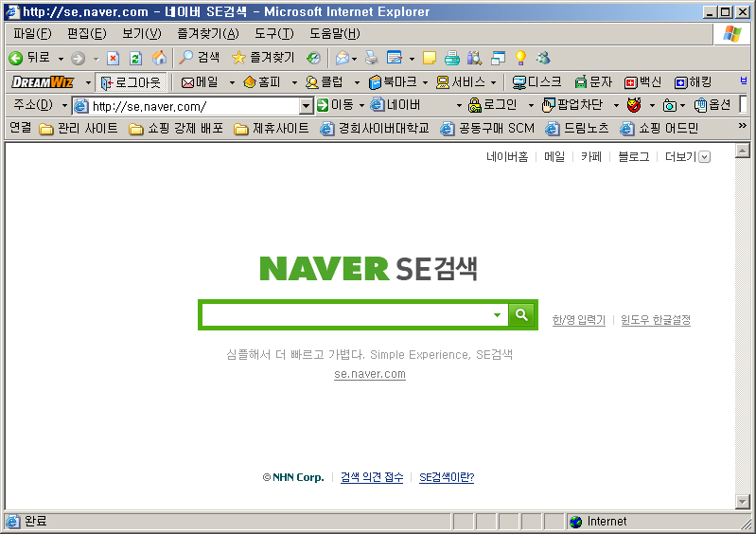Open the 편집(E) Edit menu
Viewport: 756px width, 534px height.
87,33
